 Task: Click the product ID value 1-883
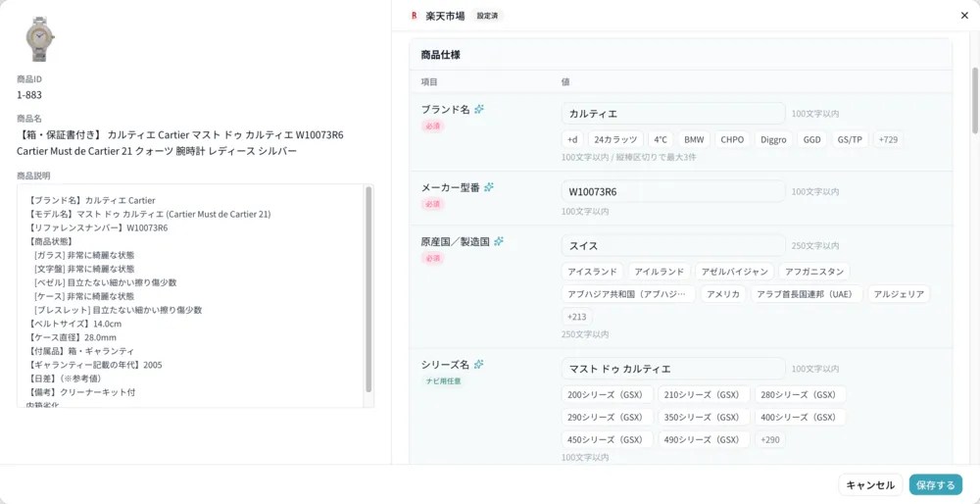[x=29, y=95]
